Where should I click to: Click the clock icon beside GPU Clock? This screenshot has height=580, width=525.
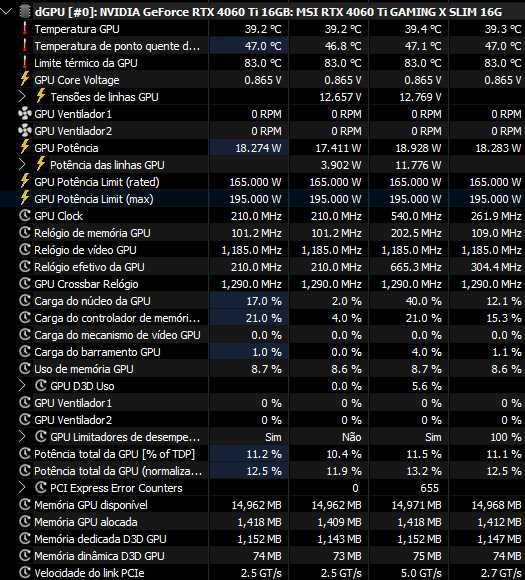(x=25, y=216)
